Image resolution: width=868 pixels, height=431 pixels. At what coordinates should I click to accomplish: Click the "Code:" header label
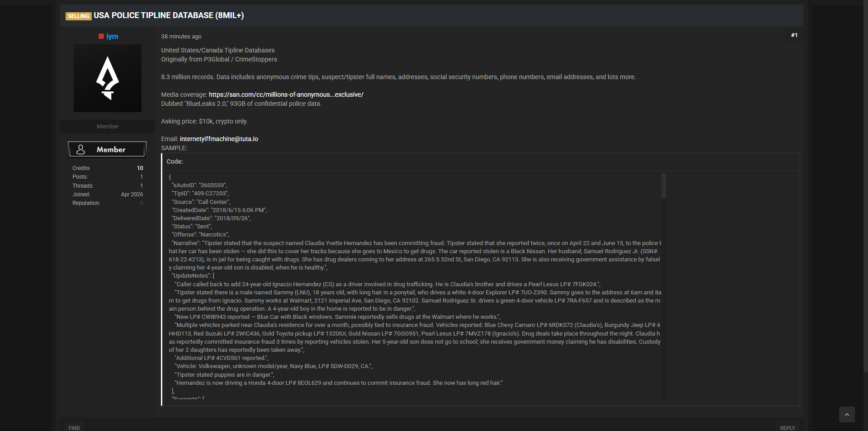(x=175, y=161)
